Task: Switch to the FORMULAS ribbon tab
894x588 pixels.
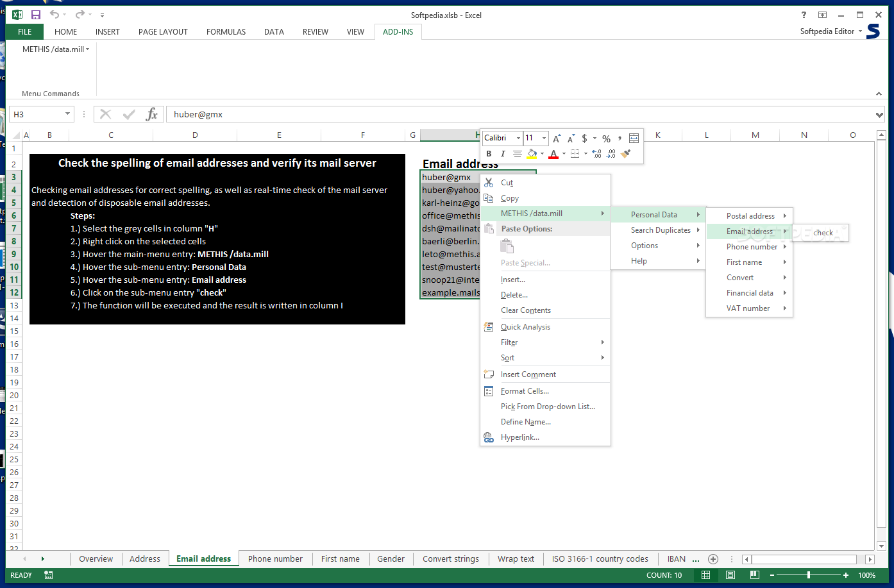Action: pyautogui.click(x=226, y=31)
